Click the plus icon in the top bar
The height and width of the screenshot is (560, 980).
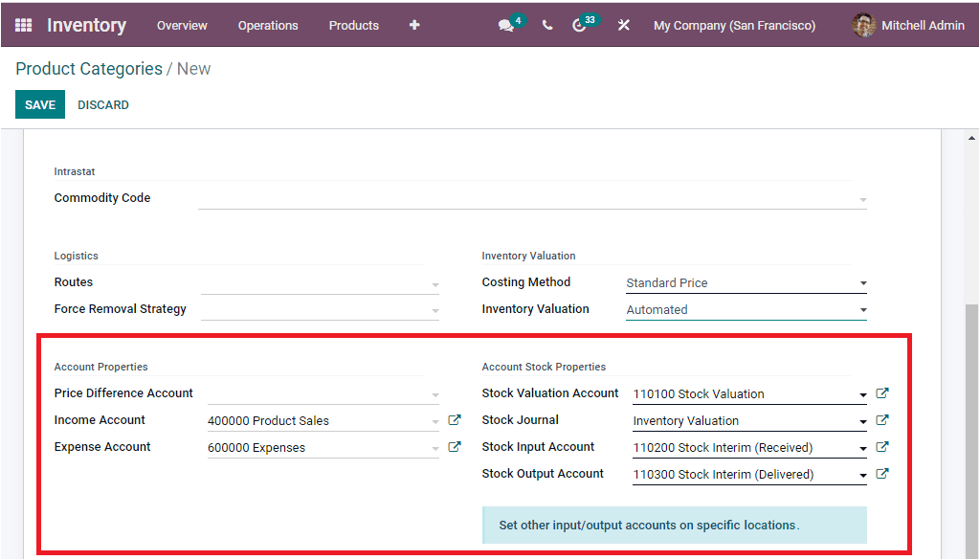pyautogui.click(x=413, y=25)
